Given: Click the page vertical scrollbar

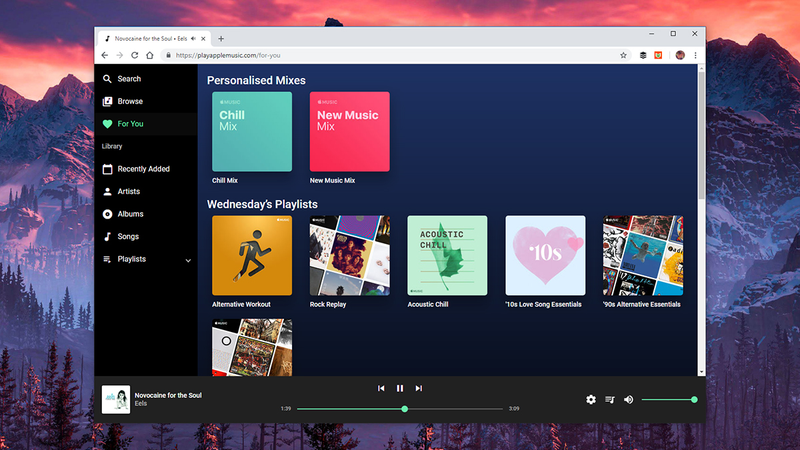Looking at the screenshot, I should click(x=702, y=135).
